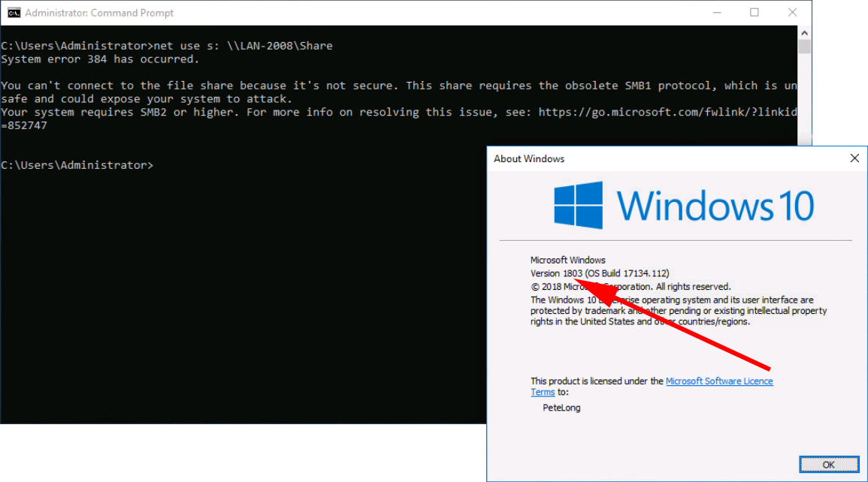This screenshot has height=482, width=868.
Task: Click the Command Prompt scrollbar up arrow
Action: click(x=804, y=32)
